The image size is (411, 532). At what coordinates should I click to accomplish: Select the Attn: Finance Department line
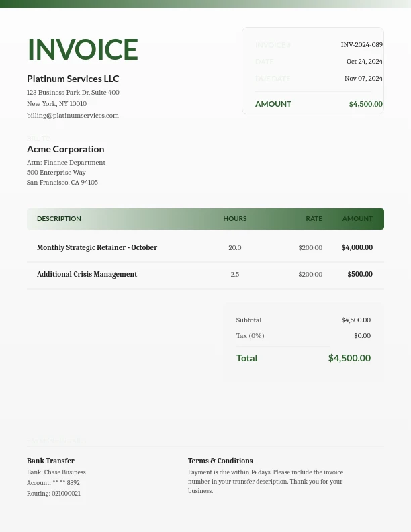66,163
